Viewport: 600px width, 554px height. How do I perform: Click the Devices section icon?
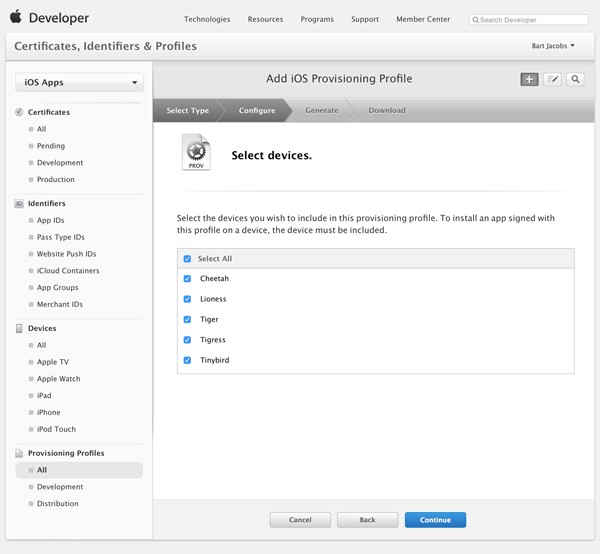(x=19, y=328)
